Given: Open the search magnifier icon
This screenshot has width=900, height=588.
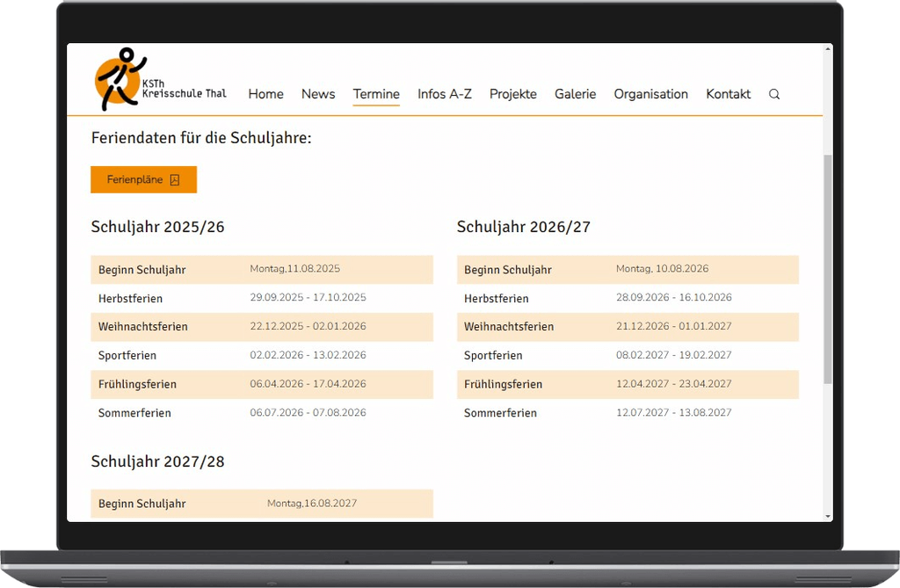Looking at the screenshot, I should coord(774,95).
